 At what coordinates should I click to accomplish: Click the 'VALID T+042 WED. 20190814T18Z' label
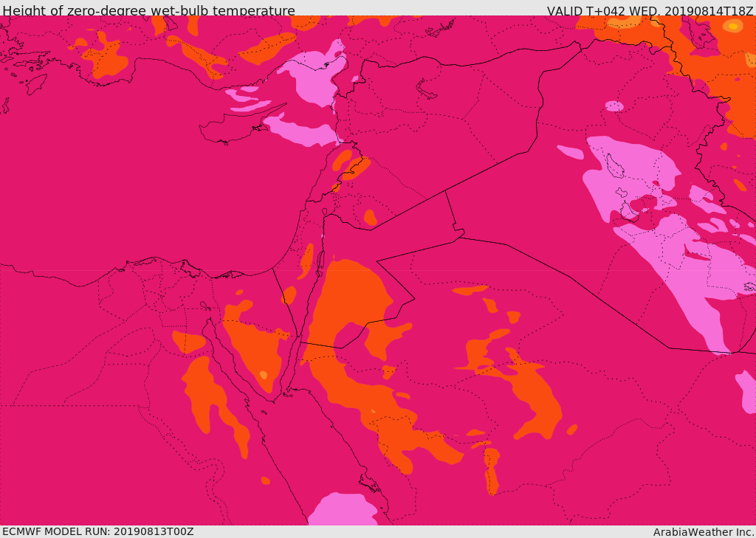pyautogui.click(x=650, y=10)
